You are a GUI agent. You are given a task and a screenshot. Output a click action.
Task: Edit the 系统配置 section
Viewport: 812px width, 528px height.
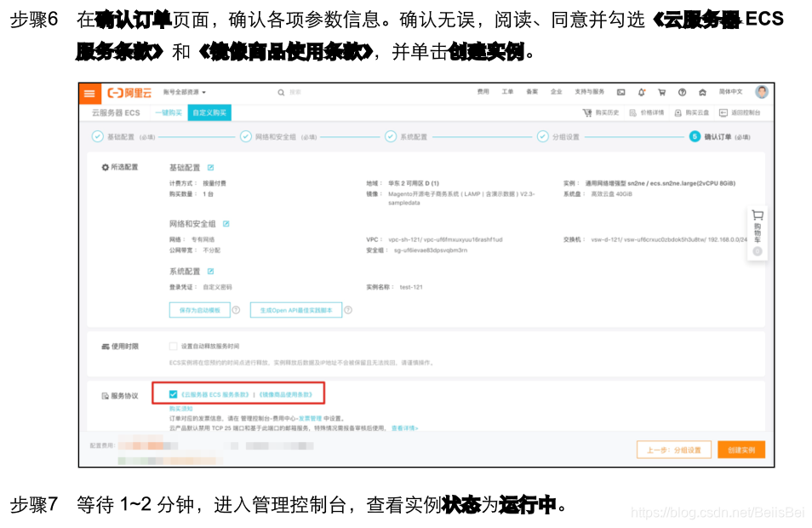click(211, 271)
